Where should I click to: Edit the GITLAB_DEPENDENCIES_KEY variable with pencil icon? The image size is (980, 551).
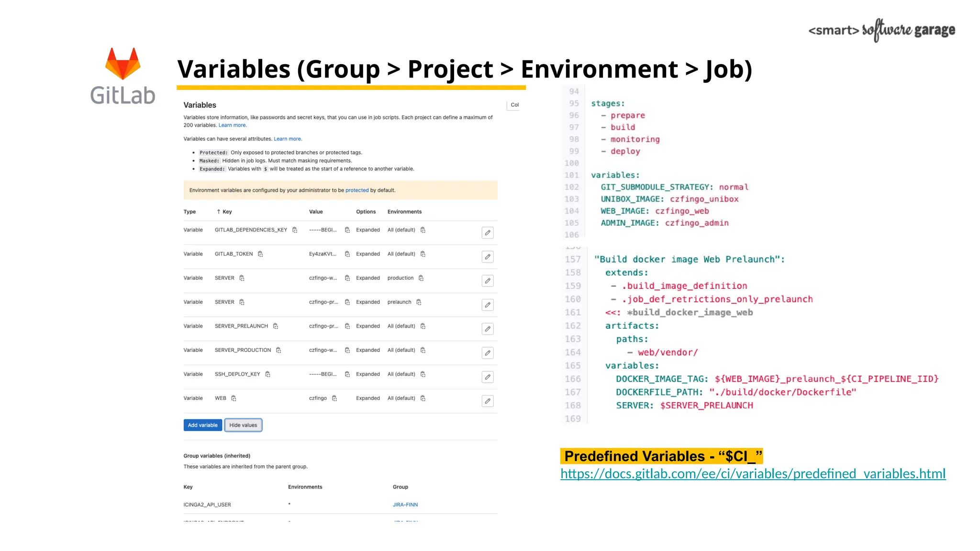[487, 233]
